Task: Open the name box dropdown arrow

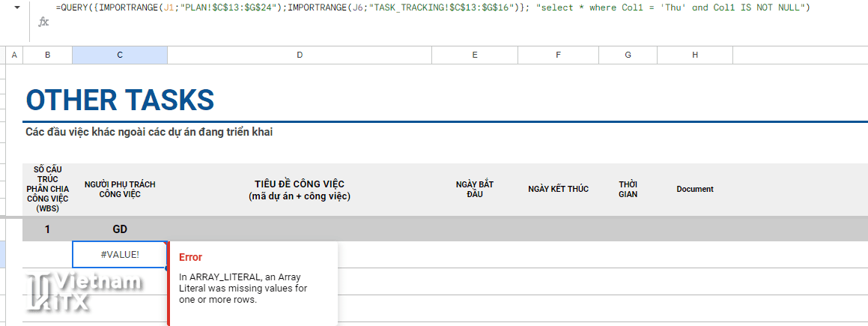Action: (x=16, y=7)
